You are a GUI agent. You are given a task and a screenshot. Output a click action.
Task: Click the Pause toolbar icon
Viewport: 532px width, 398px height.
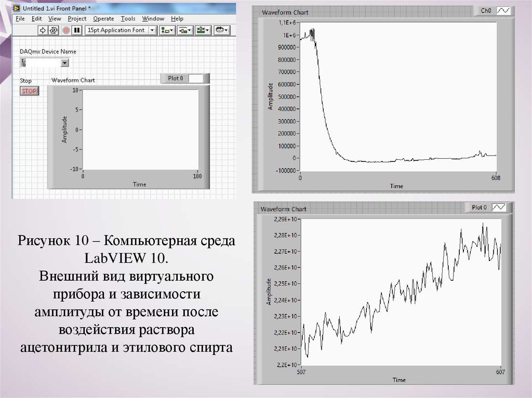pos(77,30)
